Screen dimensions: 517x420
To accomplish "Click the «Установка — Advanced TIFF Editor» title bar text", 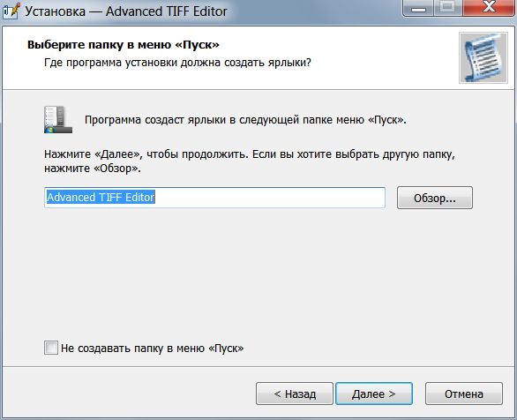I will [126, 11].
